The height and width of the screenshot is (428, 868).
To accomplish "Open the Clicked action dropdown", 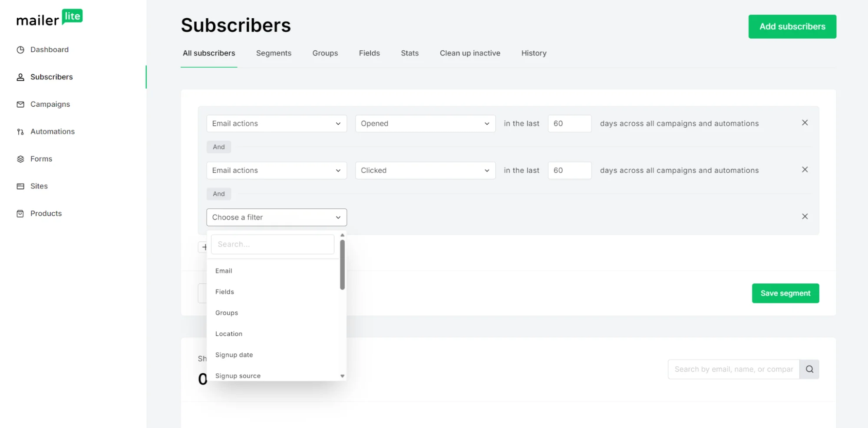I will pyautogui.click(x=425, y=170).
